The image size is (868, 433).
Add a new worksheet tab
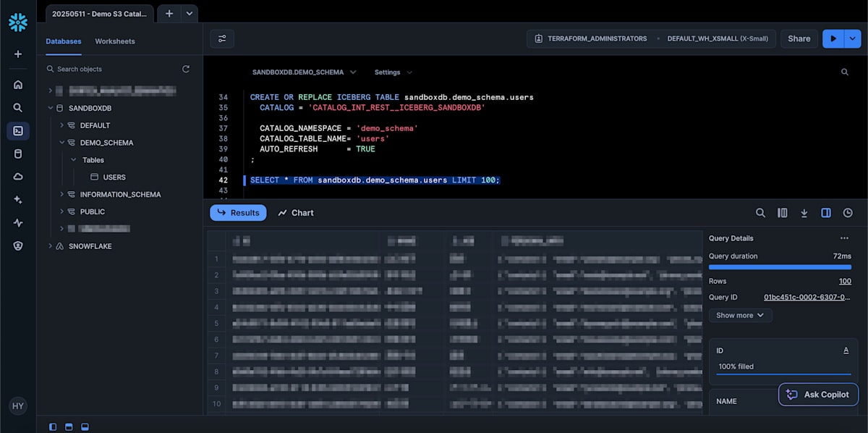click(169, 13)
